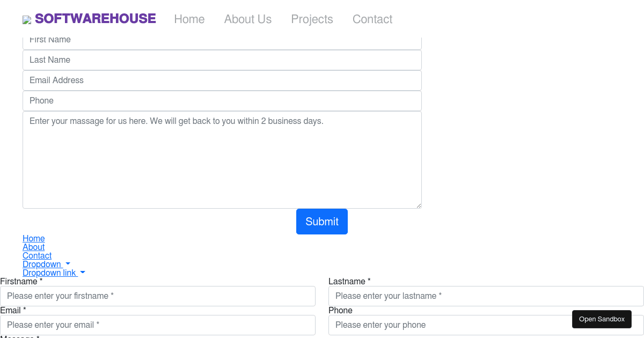Focus the 'Please enter your firstname' field
This screenshot has width=644, height=338.
click(158, 296)
